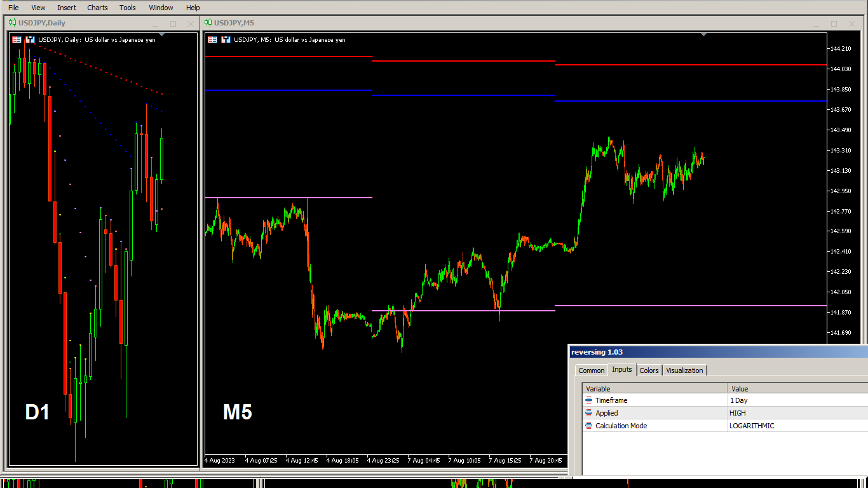Click the 141.690 price scale label

[x=841, y=333]
